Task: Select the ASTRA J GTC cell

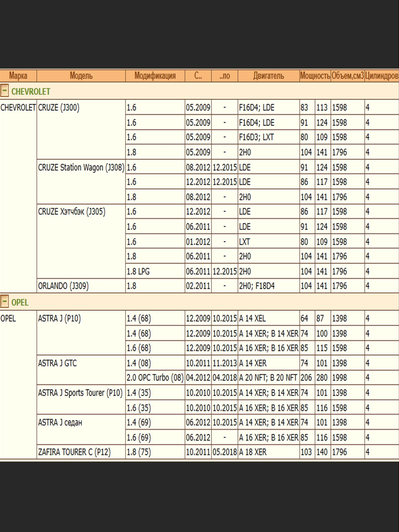Action: (57, 363)
